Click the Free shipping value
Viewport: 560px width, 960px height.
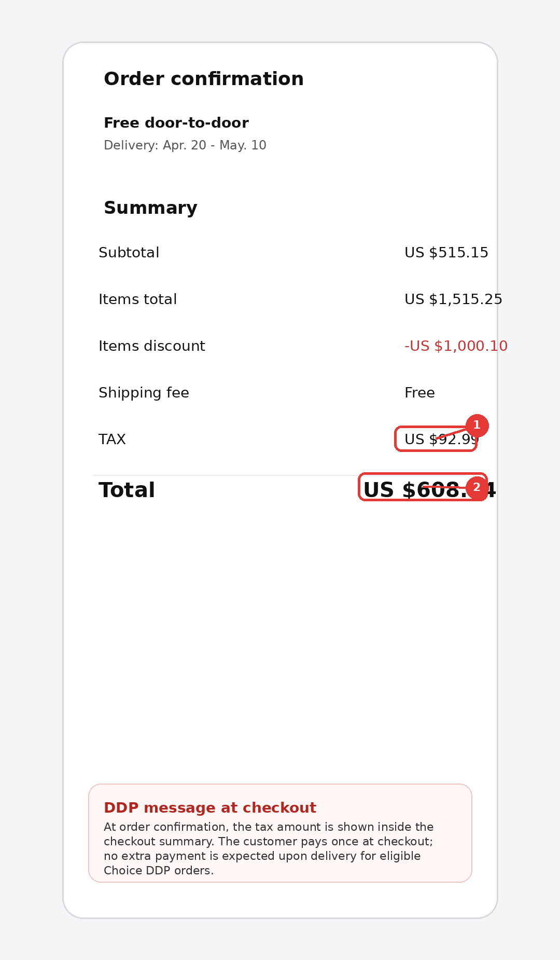click(420, 393)
